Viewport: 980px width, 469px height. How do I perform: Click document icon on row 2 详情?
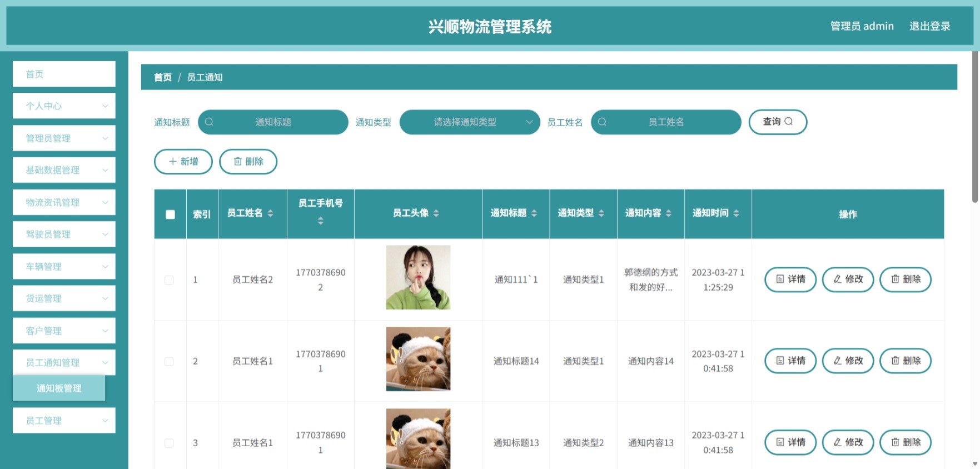click(x=780, y=361)
